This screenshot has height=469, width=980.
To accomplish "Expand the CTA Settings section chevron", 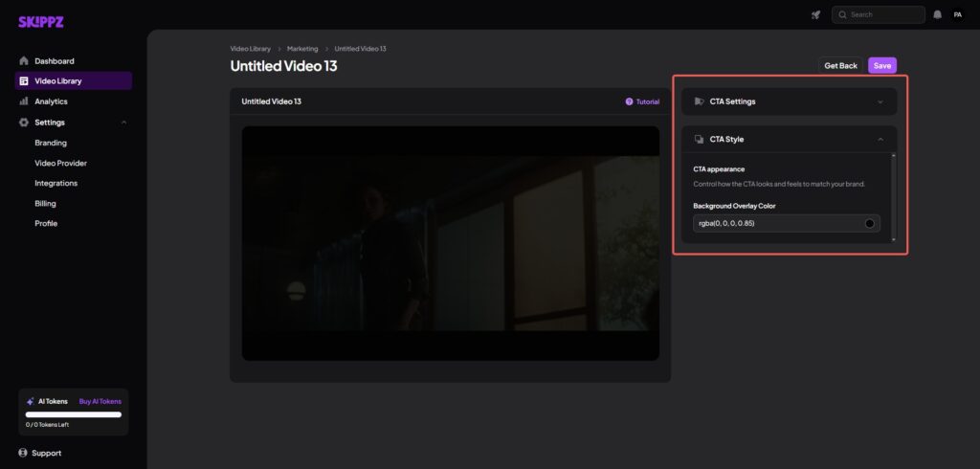I will tap(880, 101).
